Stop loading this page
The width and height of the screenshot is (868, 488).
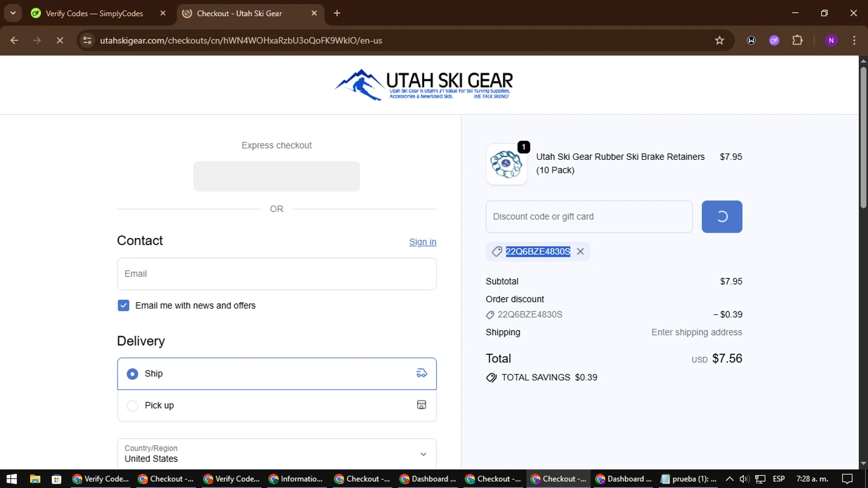(60, 41)
